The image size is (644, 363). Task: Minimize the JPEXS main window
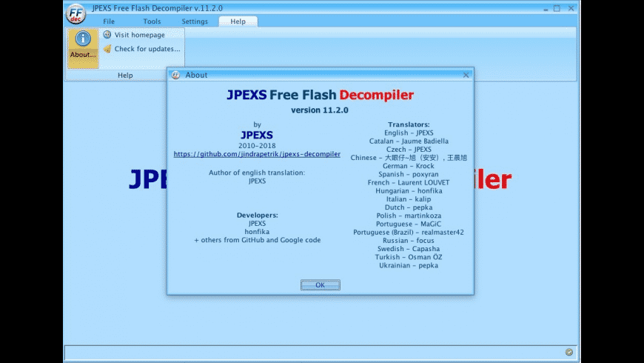[546, 9]
